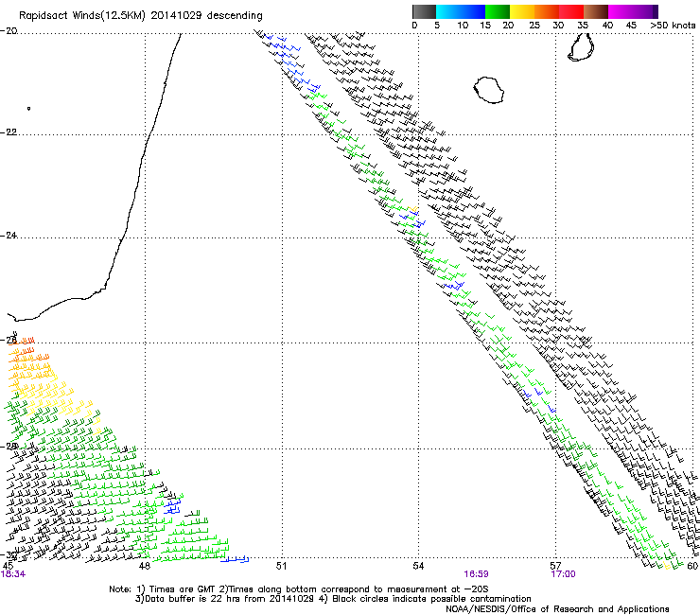Image resolution: width=700 pixels, height=615 pixels.
Task: Click the 'Data buffer is 22 hrs' note line
Action: (333, 599)
